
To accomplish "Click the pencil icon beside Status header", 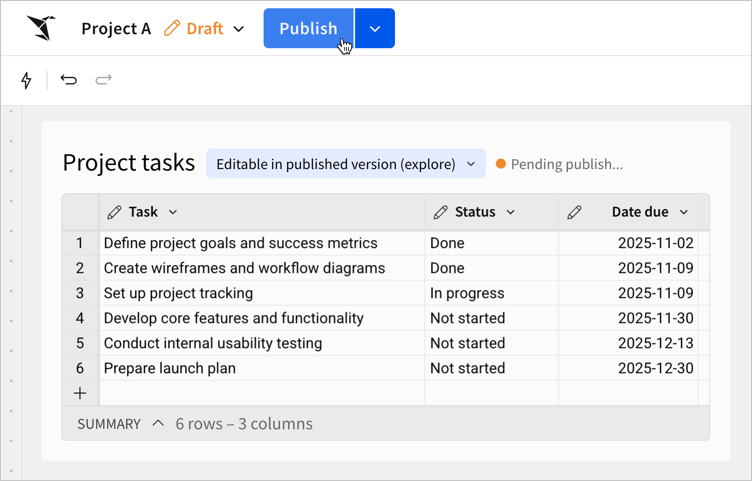I will [x=440, y=212].
